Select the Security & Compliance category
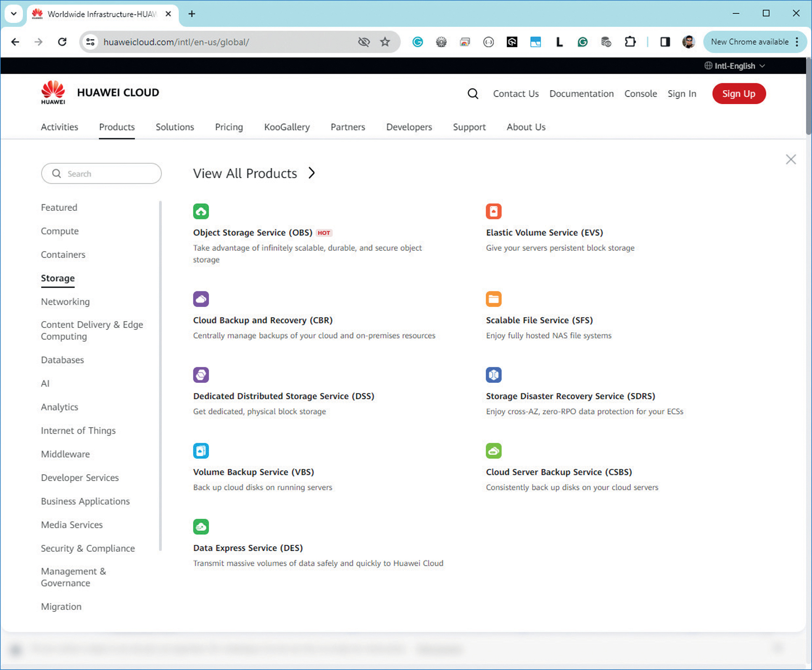Screen dimensions: 812x670 [88, 548]
